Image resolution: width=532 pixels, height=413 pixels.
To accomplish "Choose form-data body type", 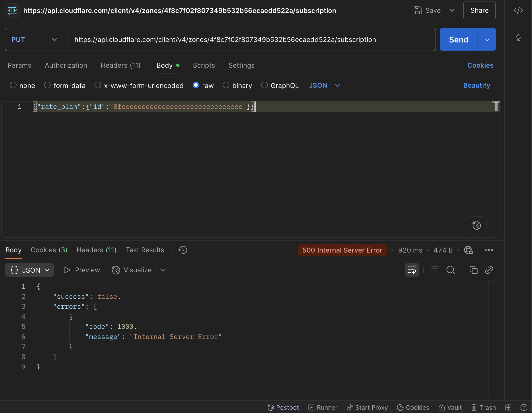I will tap(47, 85).
